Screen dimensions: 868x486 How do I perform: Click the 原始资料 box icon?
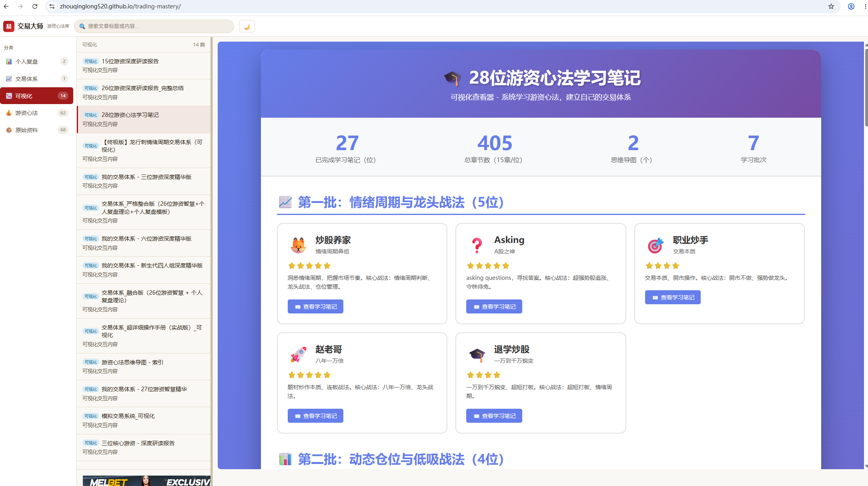(x=9, y=130)
